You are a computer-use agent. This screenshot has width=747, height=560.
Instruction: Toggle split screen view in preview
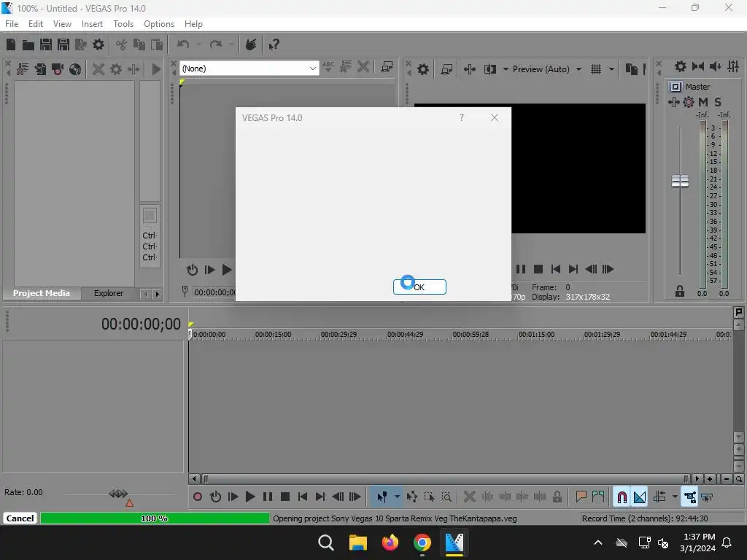click(x=490, y=69)
